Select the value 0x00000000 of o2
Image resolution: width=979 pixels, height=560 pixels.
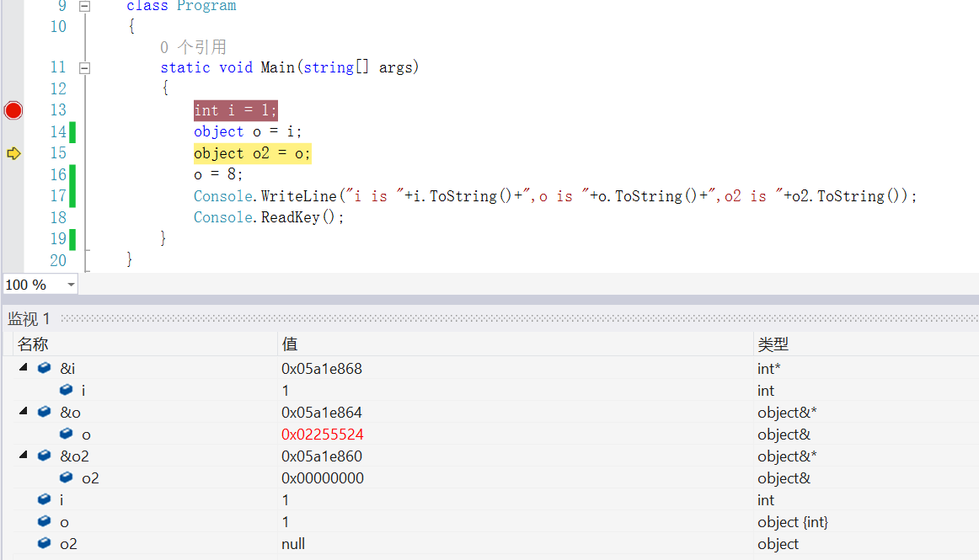click(x=322, y=477)
